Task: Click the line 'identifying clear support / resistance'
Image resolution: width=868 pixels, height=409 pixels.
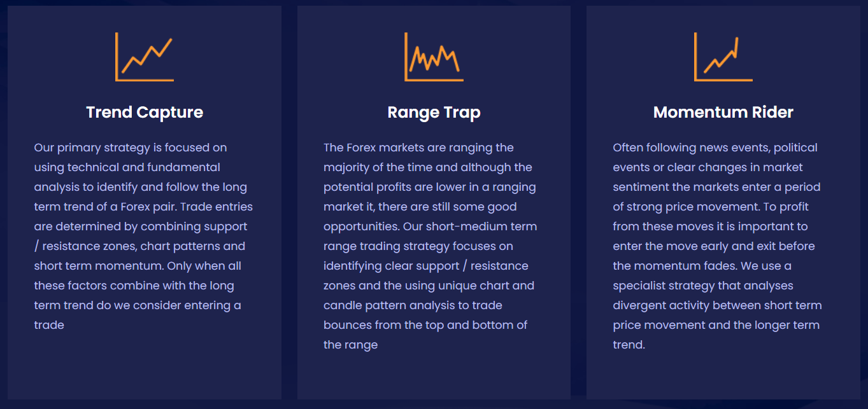Action: point(426,266)
